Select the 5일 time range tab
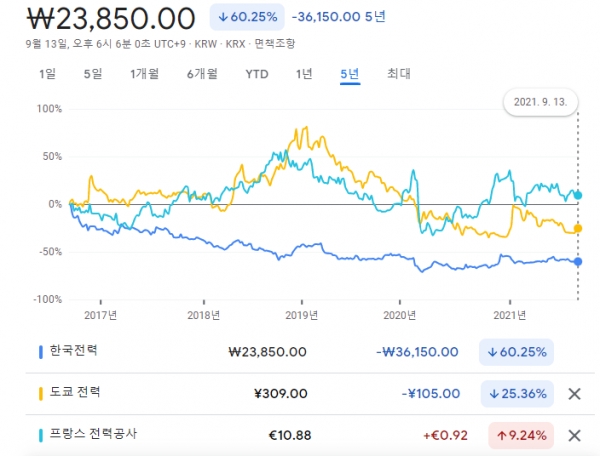The image size is (600, 456). pyautogui.click(x=93, y=73)
